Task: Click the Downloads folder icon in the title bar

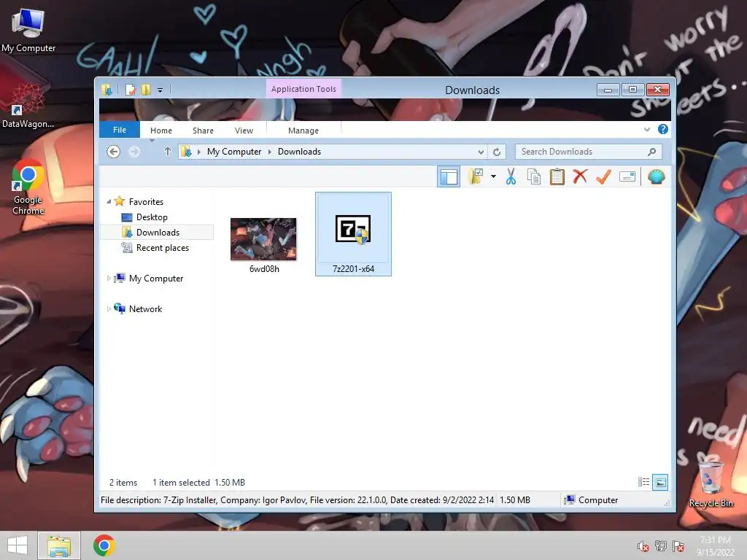Action: [x=107, y=90]
